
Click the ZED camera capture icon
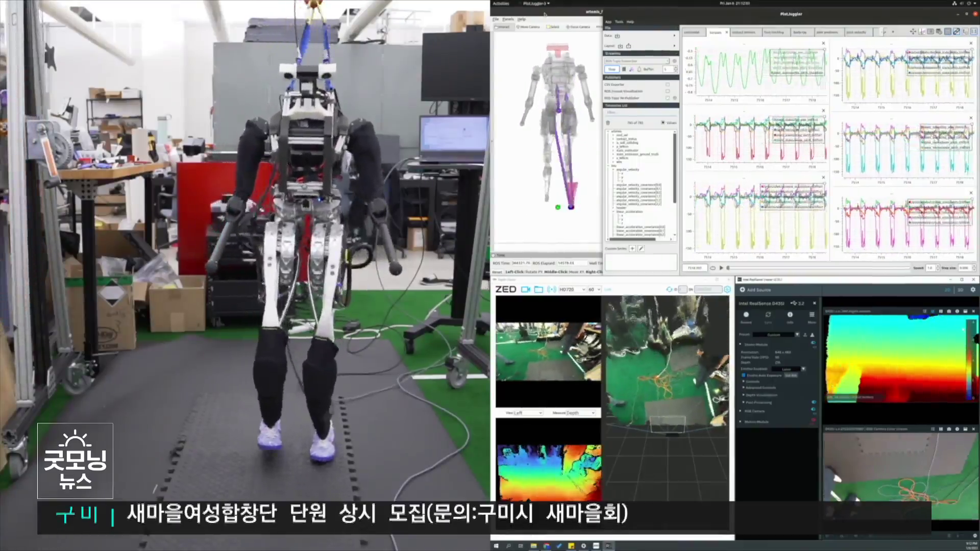(x=526, y=289)
